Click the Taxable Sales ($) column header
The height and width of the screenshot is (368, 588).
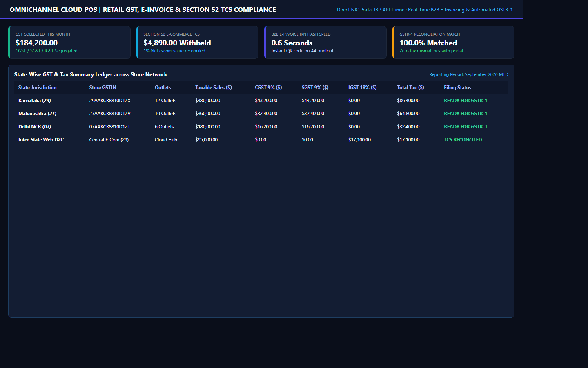pos(214,88)
